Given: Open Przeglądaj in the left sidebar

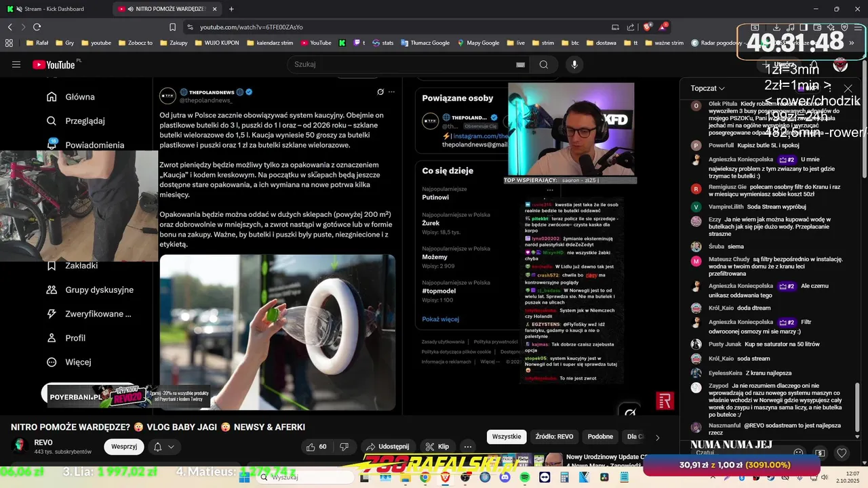Looking at the screenshot, I should tap(75, 121).
